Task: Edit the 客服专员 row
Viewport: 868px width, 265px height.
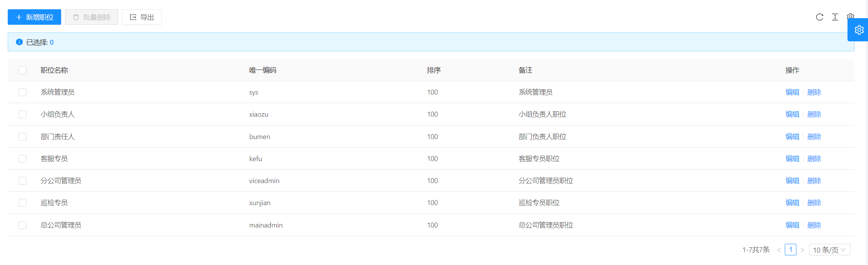Action: click(792, 158)
